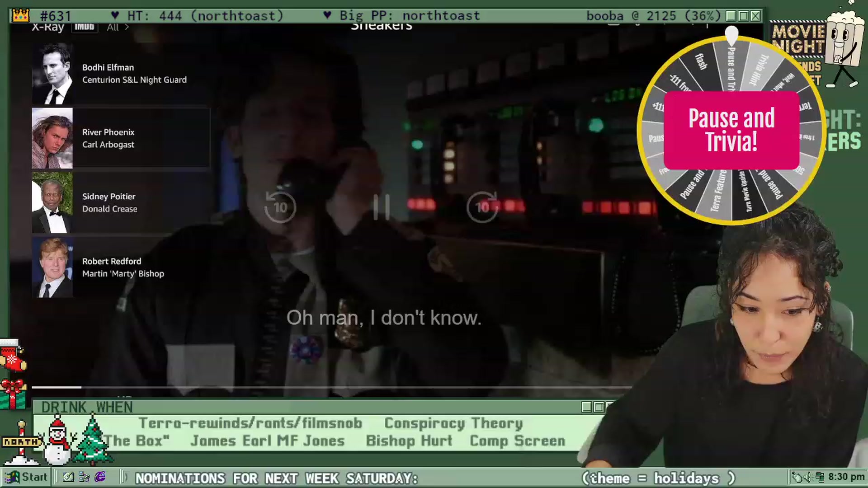Open Bodhi Elfman's cast photo

click(x=52, y=74)
